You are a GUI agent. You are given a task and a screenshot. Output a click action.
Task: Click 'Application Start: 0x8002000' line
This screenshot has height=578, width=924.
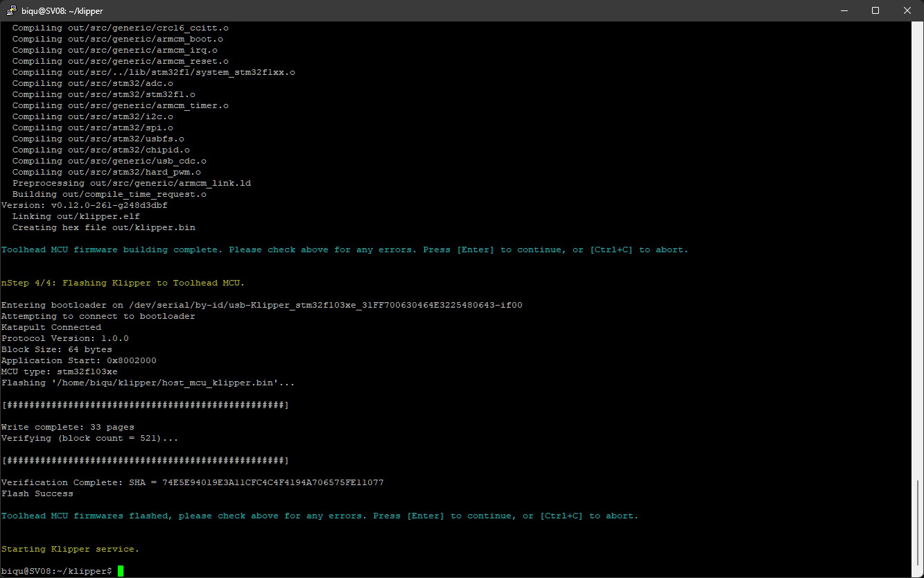pyautogui.click(x=78, y=360)
